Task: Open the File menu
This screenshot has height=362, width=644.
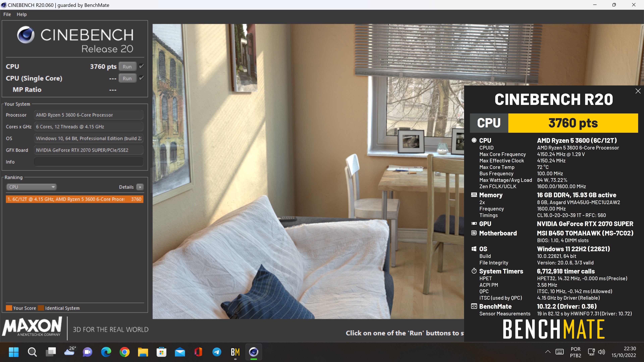Action: coord(7,14)
